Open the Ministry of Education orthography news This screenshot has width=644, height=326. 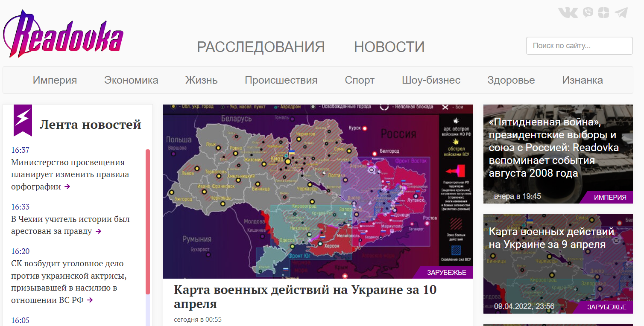click(70, 175)
